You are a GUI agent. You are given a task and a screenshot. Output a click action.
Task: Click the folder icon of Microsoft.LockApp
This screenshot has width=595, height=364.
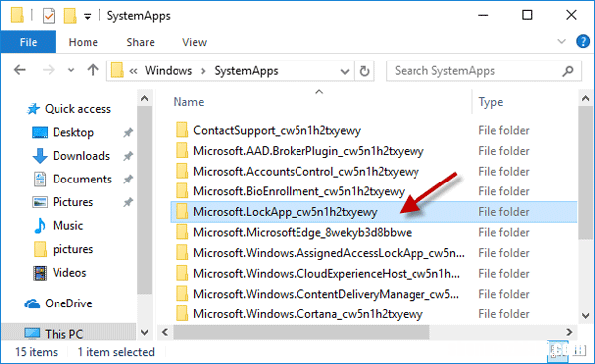[181, 212]
